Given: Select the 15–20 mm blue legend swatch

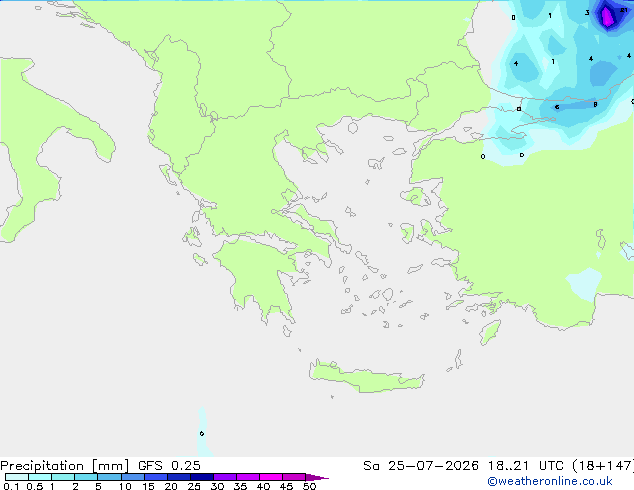Looking at the screenshot, I should 155,477.
